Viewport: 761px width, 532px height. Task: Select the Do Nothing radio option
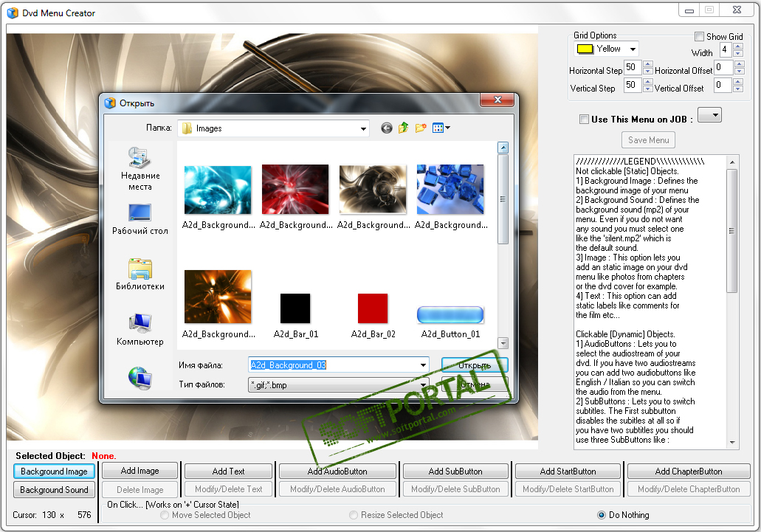[x=602, y=515]
